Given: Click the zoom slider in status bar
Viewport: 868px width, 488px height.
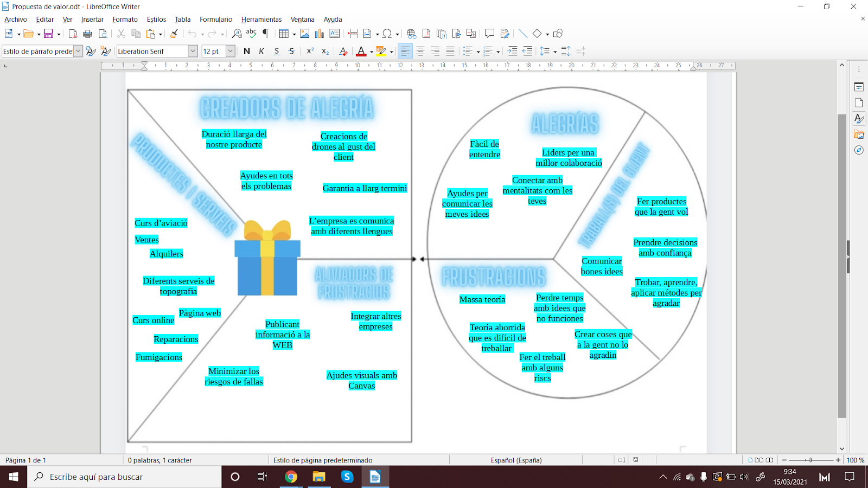Looking at the screenshot, I should point(810,460).
